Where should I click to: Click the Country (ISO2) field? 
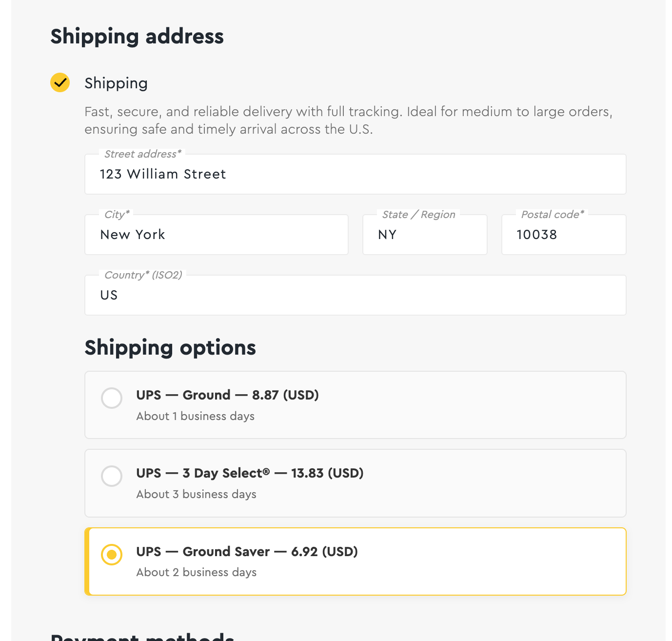[355, 295]
